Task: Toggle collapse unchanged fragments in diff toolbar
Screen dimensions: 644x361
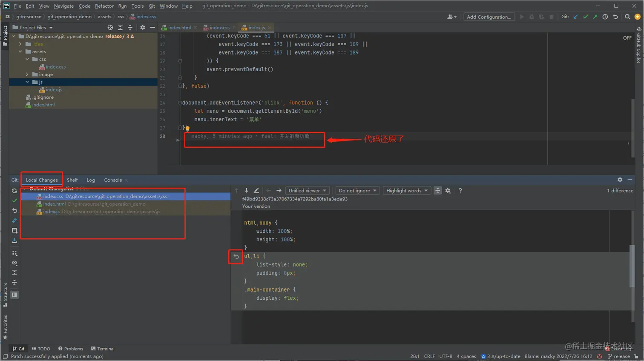Action: pos(438,191)
